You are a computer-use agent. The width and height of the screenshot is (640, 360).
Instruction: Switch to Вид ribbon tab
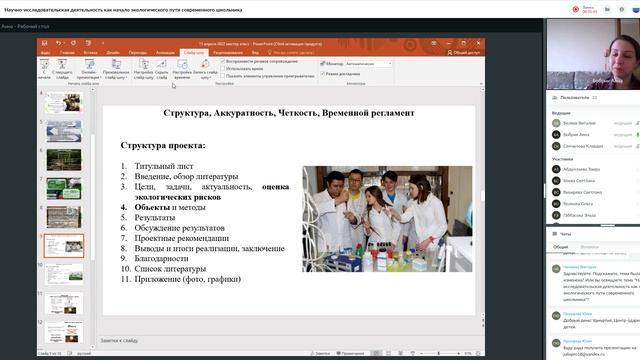click(x=255, y=53)
